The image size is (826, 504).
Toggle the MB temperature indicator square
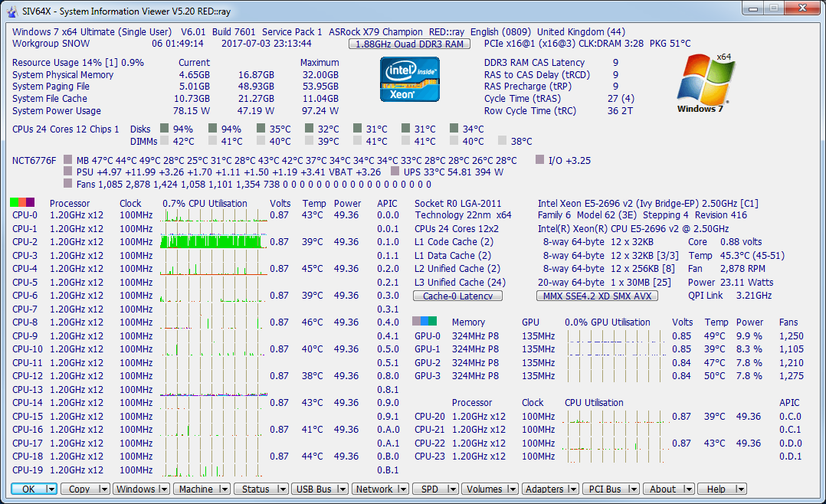68,158
